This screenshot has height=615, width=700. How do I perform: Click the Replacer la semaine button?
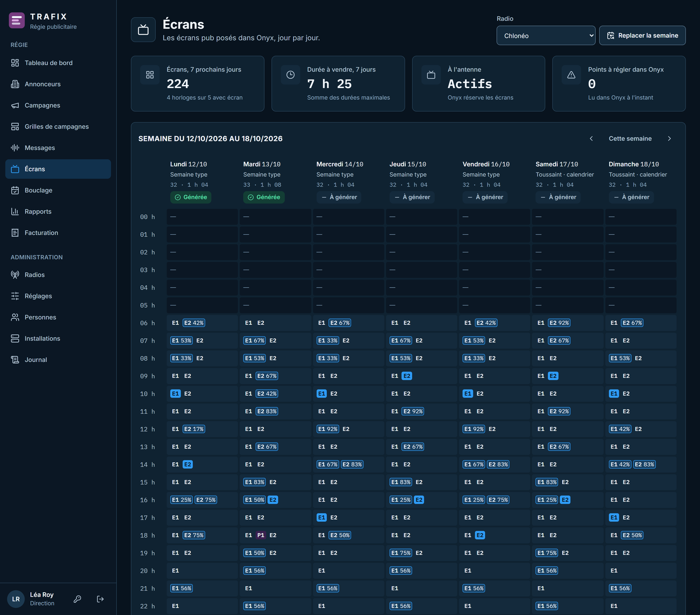[642, 35]
